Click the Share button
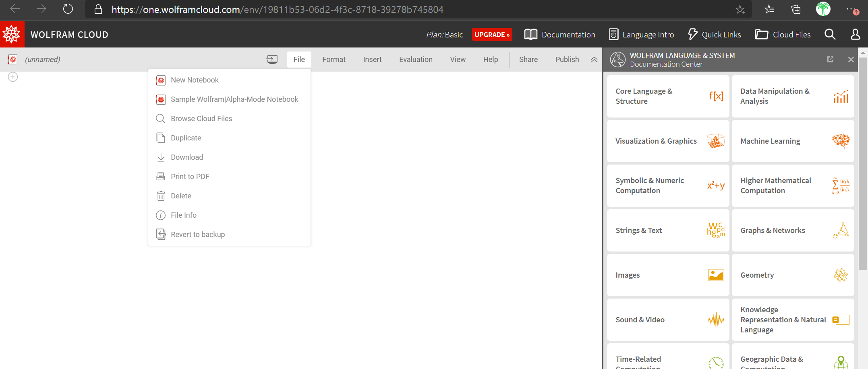868x369 pixels. (528, 60)
